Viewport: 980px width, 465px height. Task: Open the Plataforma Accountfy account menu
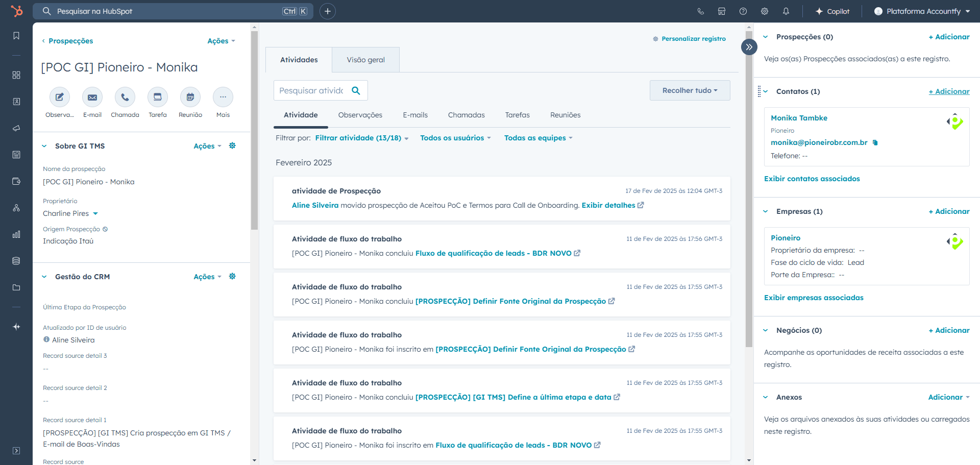coord(922,11)
